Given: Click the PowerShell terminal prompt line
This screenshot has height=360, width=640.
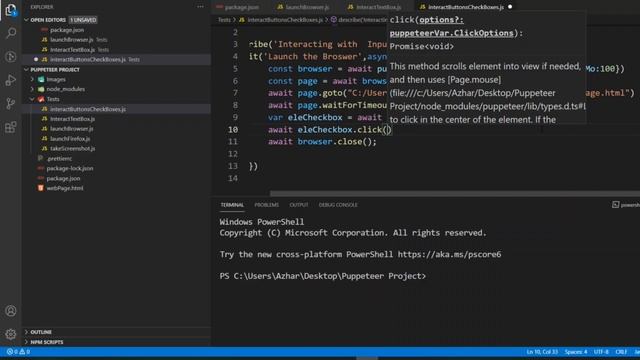Looking at the screenshot, I should (x=322, y=276).
